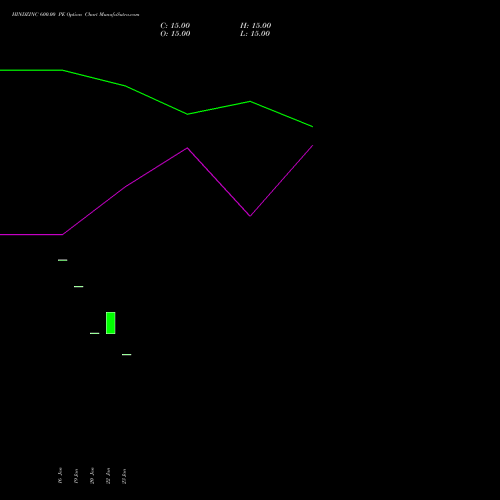Click the '20 Jan' date axis label
This screenshot has width=500, height=500.
[x=92, y=475]
